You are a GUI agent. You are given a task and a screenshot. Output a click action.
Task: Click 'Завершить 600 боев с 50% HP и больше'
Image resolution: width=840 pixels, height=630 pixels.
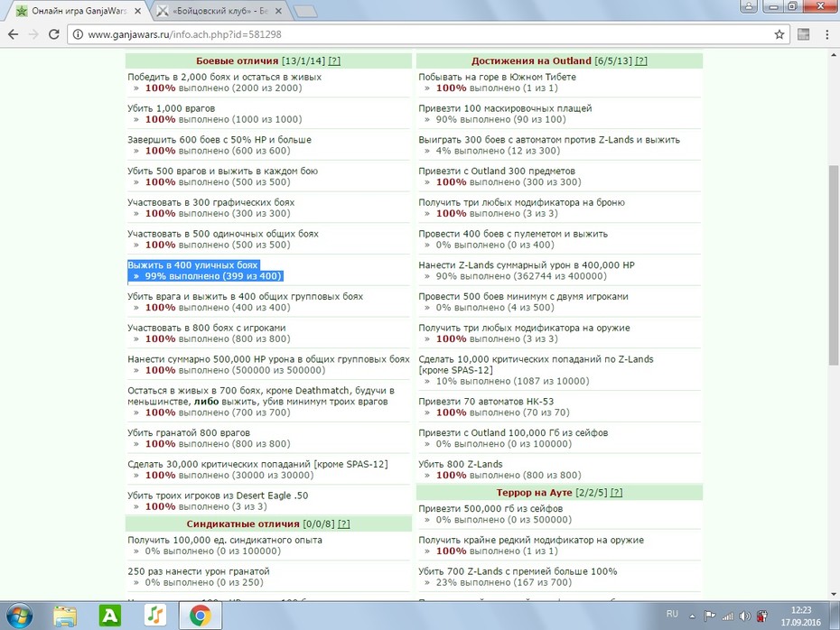[x=219, y=140]
